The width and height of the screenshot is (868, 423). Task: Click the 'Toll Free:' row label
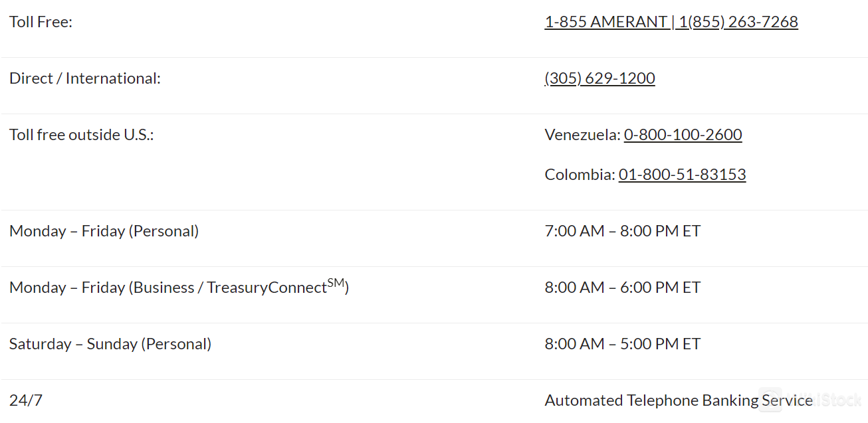coord(41,22)
